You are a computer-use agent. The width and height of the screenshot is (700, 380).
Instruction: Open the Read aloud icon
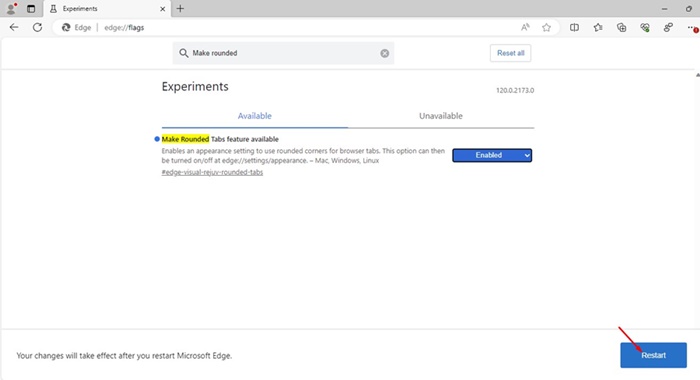click(525, 28)
